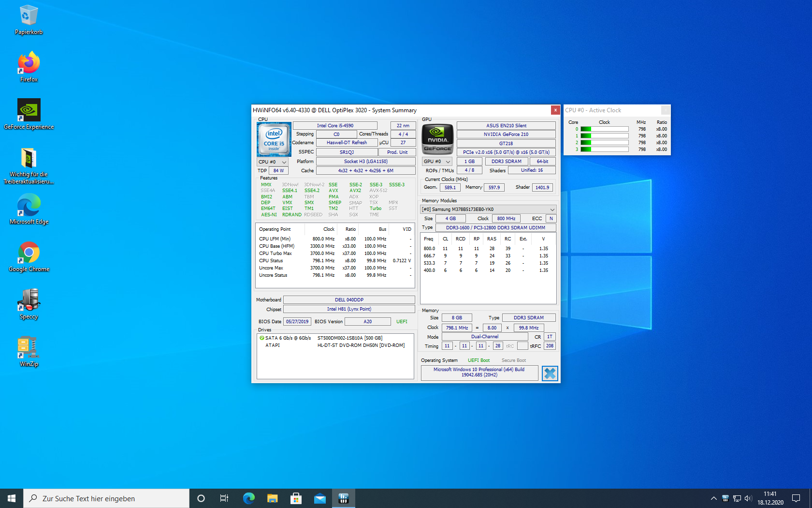Open Samsung memory module dropdown
Image resolution: width=812 pixels, height=508 pixels.
(x=488, y=209)
